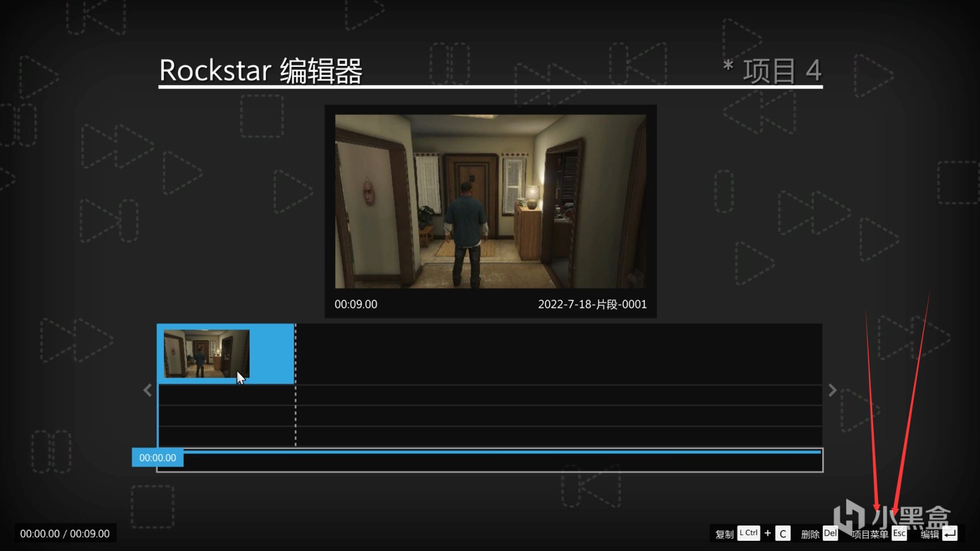The height and width of the screenshot is (551, 980).
Task: Click the clip name 2022-7-18-片段-0001
Action: [x=592, y=304]
